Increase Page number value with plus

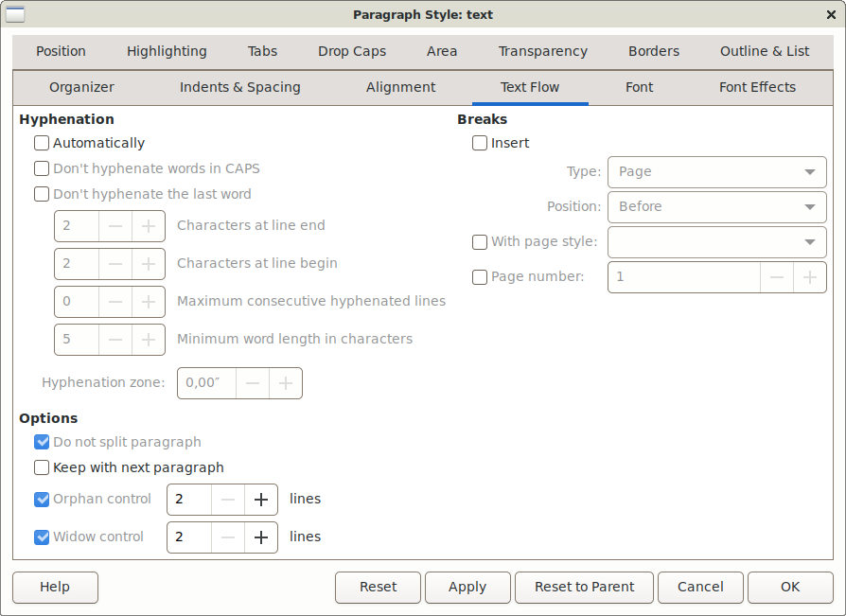809,277
